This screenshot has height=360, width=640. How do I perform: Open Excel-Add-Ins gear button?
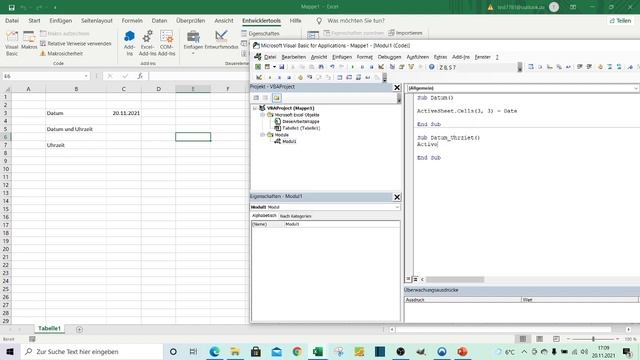tap(147, 43)
